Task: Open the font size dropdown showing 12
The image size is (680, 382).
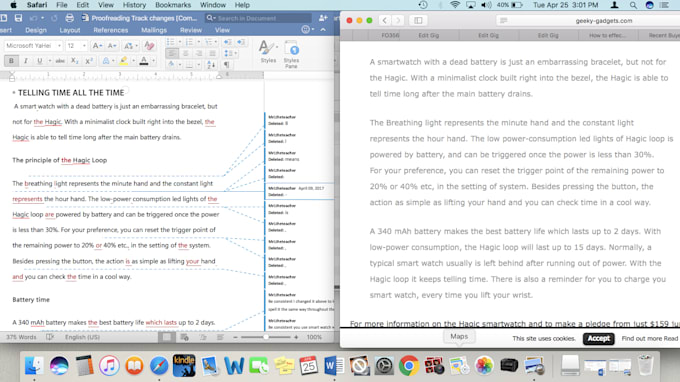Action: (x=84, y=46)
